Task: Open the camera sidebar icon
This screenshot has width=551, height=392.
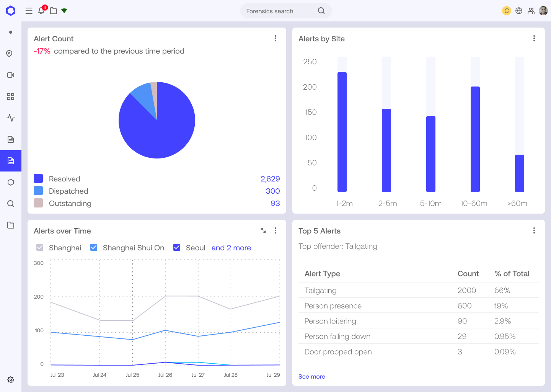Action: tap(11, 75)
